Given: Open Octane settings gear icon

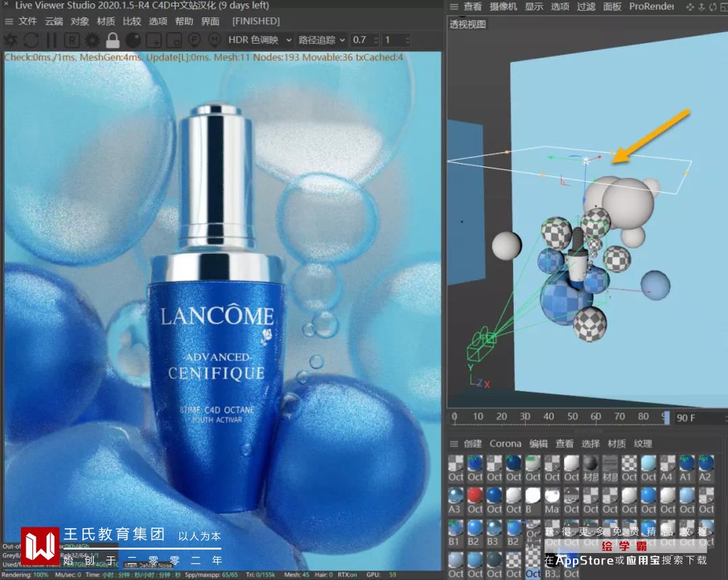Looking at the screenshot, I should click(x=92, y=40).
